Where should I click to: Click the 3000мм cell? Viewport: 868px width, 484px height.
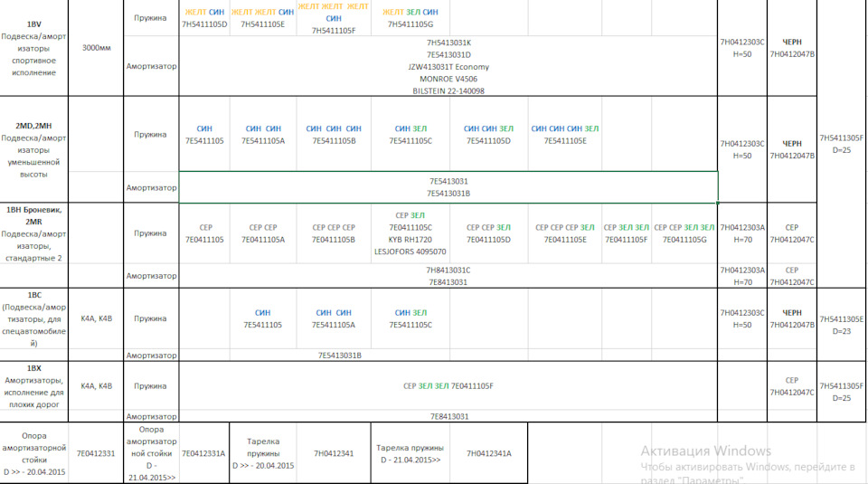click(97, 48)
